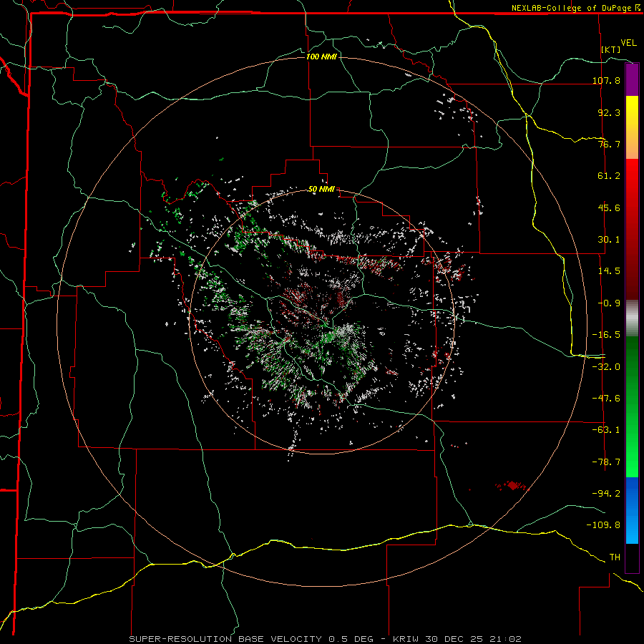Click the 100 NMI range ring label

click(x=321, y=57)
